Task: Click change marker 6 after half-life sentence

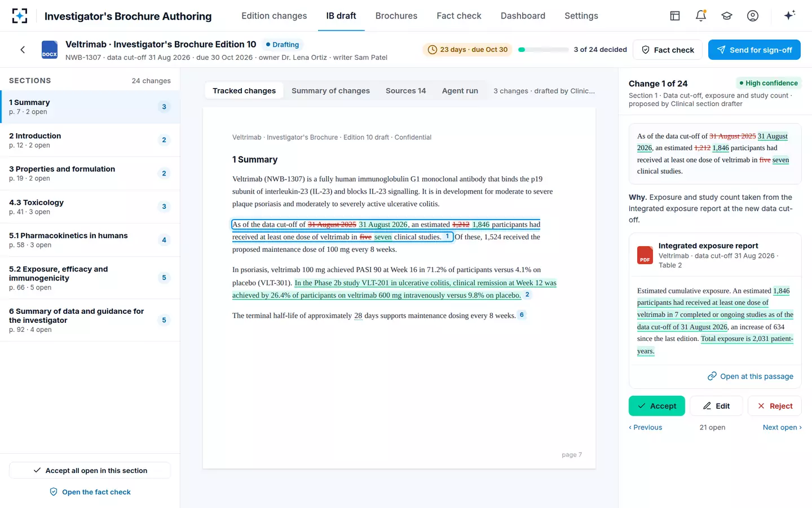Action: pos(522,315)
